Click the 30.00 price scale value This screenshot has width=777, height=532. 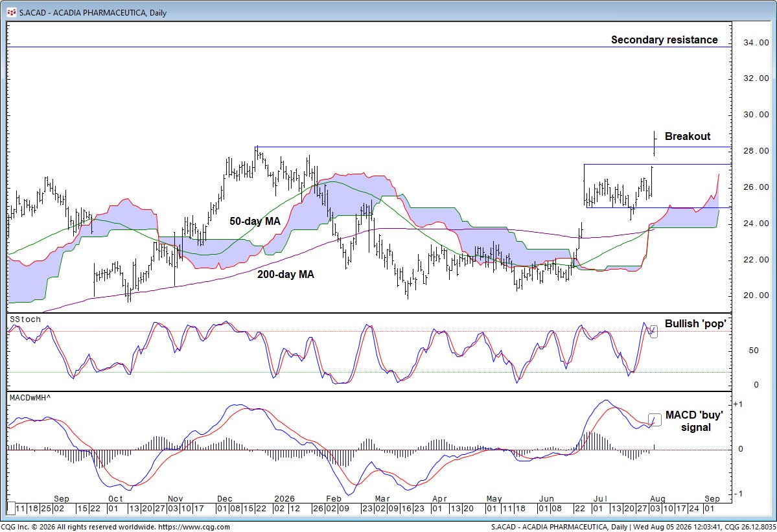click(756, 115)
